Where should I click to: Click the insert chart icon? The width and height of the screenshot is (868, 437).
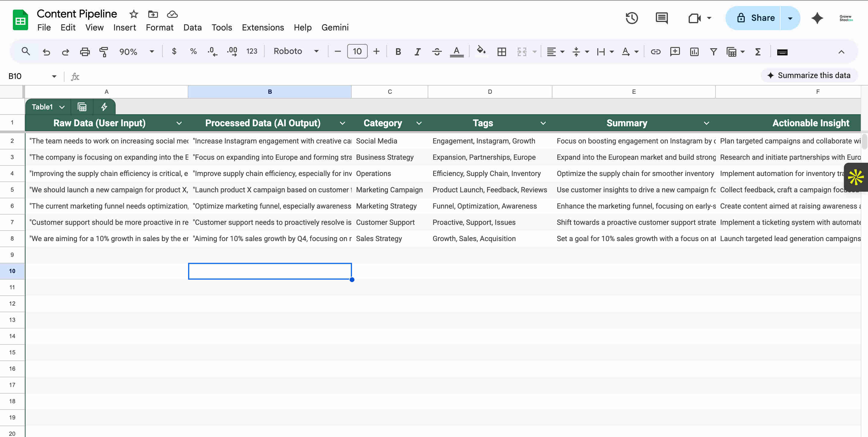[694, 52]
